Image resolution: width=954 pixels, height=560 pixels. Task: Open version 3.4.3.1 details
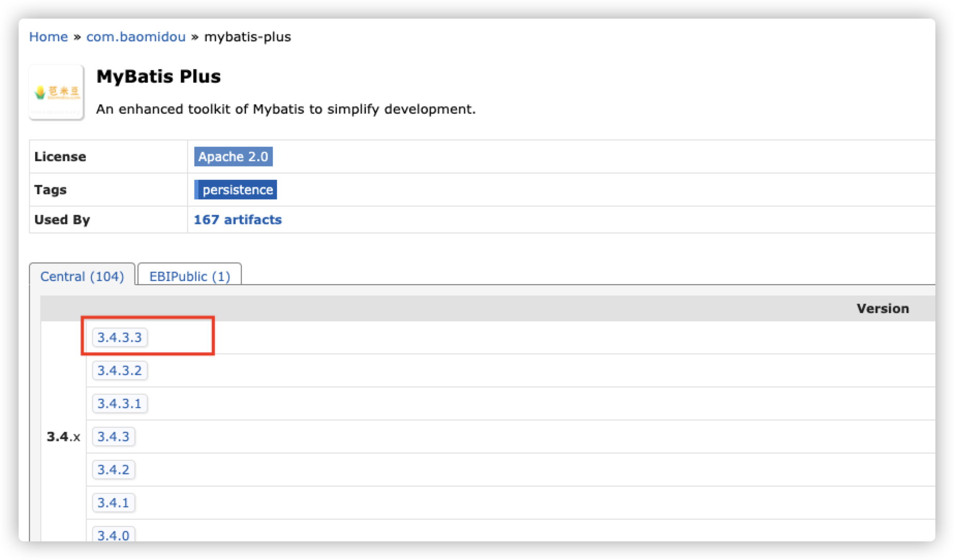tap(120, 403)
